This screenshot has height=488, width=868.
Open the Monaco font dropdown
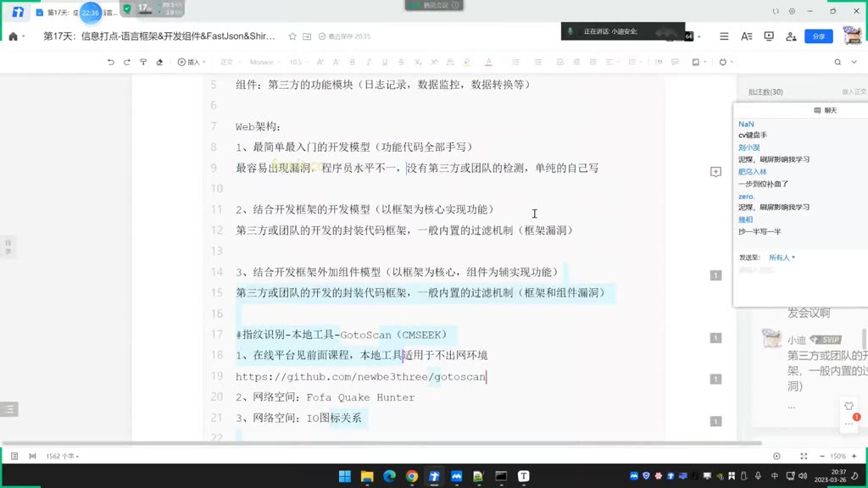[x=264, y=62]
